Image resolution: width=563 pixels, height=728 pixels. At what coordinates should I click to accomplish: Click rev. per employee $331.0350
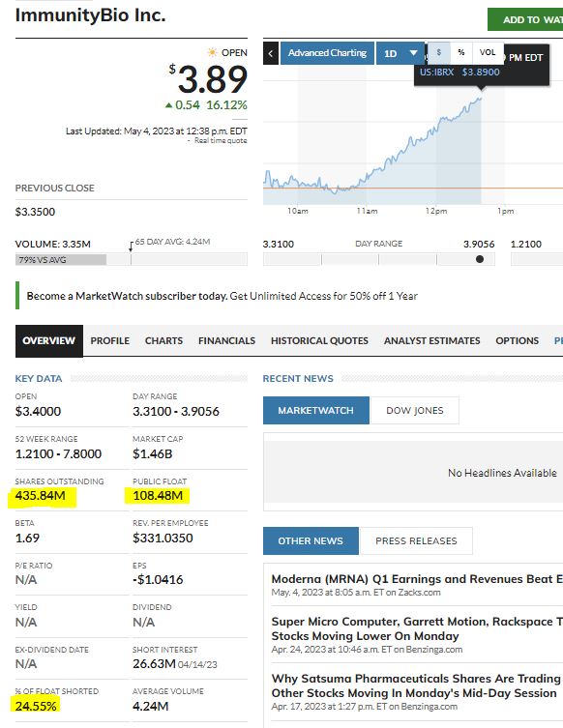(163, 538)
